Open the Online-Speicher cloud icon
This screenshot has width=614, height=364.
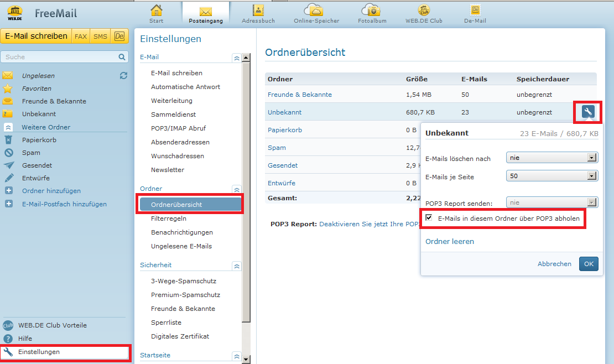316,10
